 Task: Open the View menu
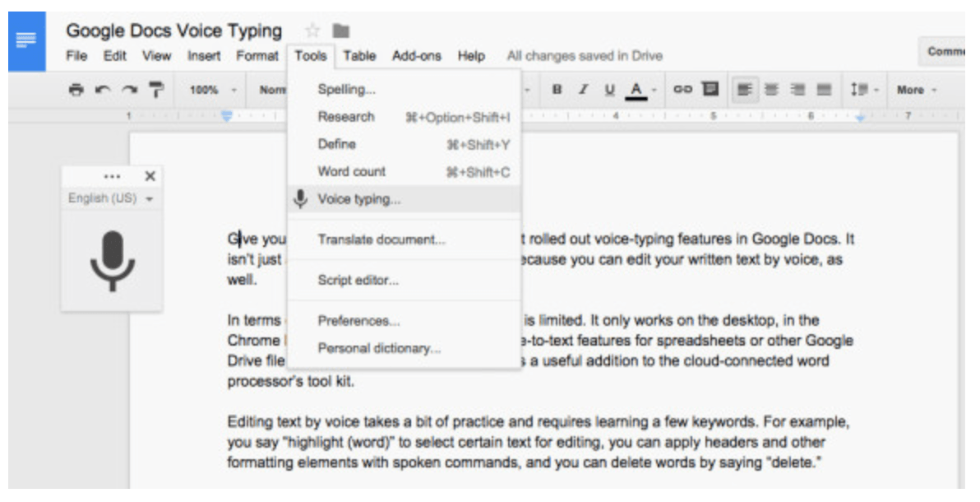[x=156, y=56]
